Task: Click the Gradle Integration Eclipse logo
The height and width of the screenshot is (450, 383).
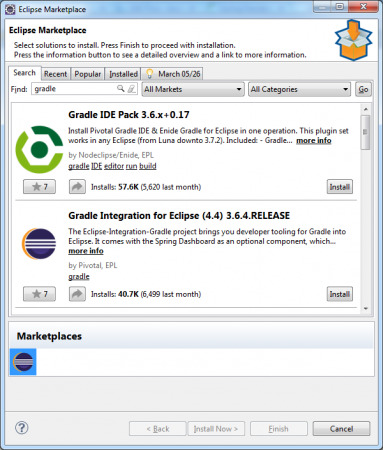Action: 39,244
